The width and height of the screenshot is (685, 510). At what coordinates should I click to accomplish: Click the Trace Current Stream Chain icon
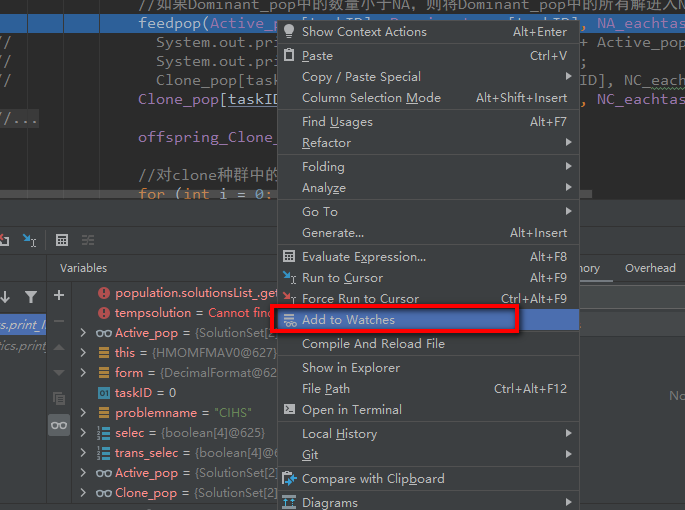tap(88, 240)
